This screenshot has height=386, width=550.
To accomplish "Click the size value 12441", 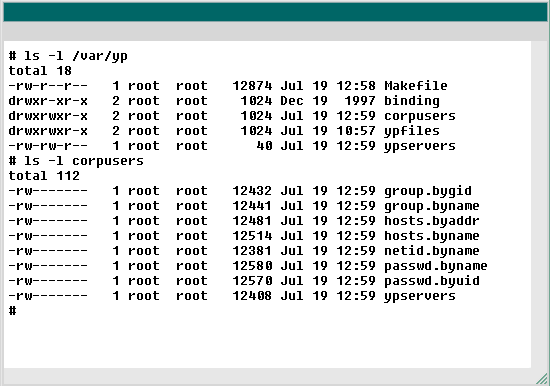I will pyautogui.click(x=252, y=206).
